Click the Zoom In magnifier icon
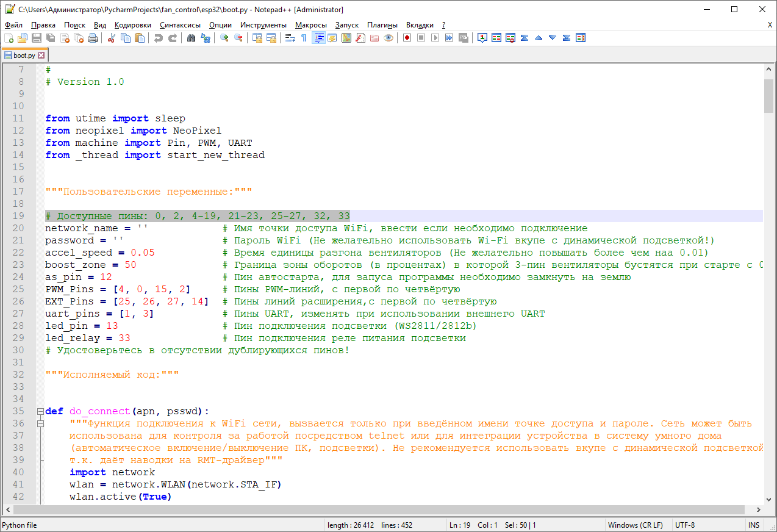Viewport: 777px width, 532px height. click(224, 38)
